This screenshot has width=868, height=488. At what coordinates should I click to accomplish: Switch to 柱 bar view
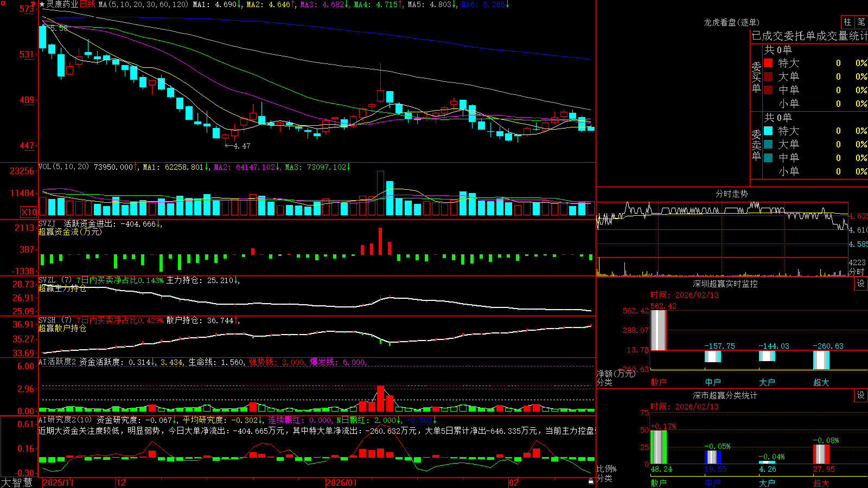tap(847, 22)
